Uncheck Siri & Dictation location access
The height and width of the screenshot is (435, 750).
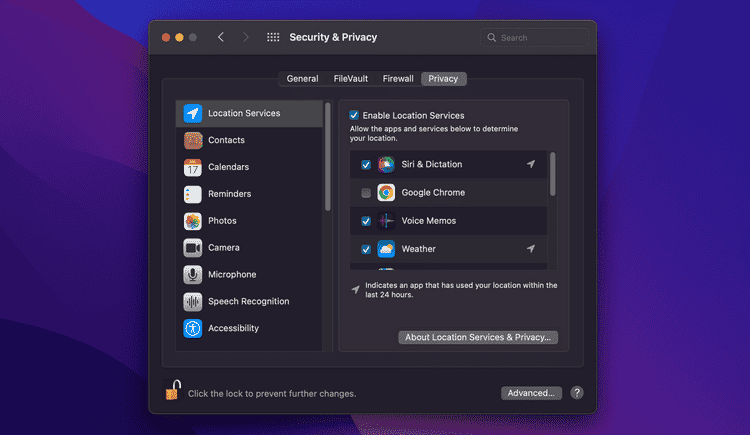point(366,165)
